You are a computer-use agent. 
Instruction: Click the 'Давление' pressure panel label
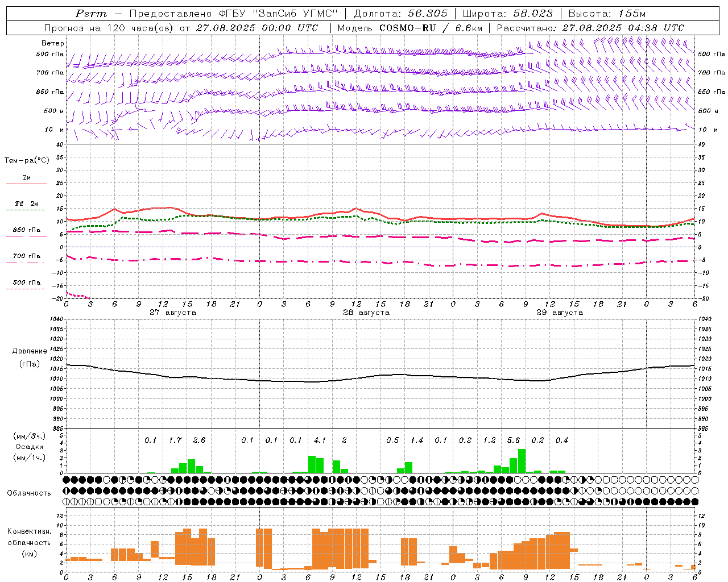click(30, 351)
